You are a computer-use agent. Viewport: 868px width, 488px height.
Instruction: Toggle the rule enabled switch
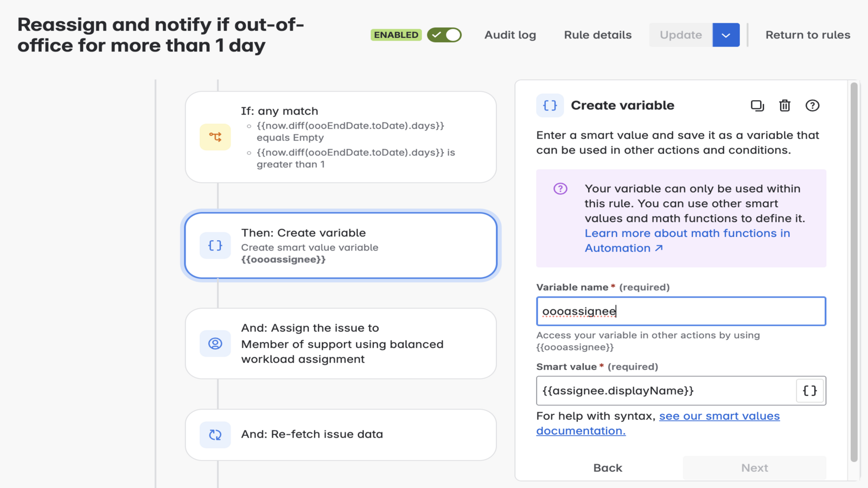[x=444, y=35]
